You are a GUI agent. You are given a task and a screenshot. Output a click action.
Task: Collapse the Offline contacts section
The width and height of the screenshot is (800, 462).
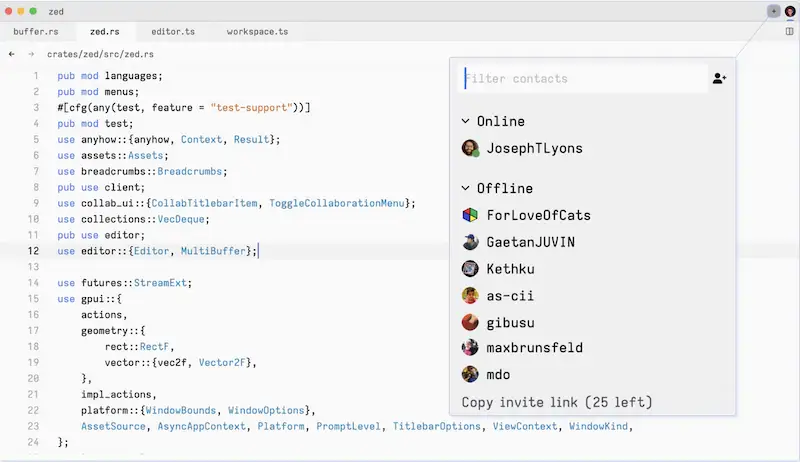tap(466, 188)
